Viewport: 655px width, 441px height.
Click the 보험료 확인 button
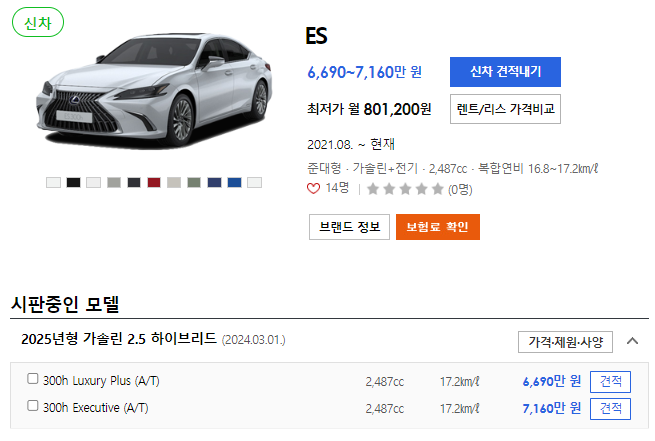437,227
